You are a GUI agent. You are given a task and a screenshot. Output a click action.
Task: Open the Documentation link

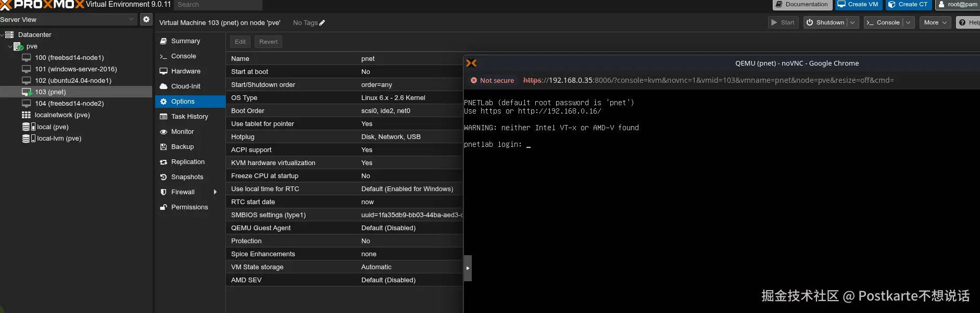pyautogui.click(x=801, y=5)
